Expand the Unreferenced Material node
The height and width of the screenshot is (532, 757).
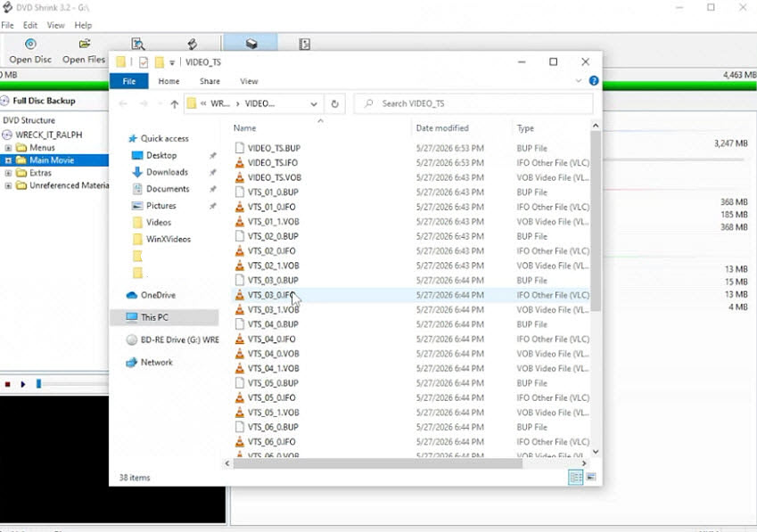[8, 185]
